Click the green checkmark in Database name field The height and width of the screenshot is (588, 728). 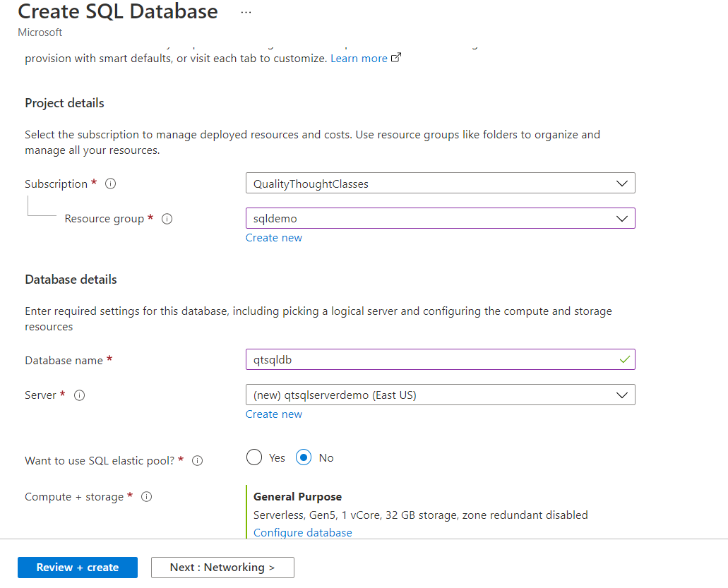pos(625,360)
